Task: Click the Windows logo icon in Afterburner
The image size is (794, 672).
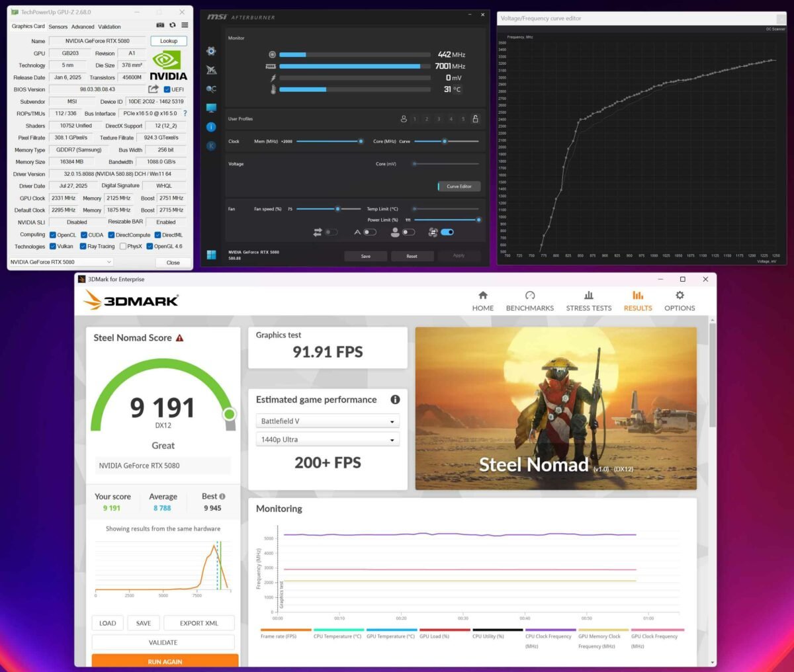Action: click(212, 255)
